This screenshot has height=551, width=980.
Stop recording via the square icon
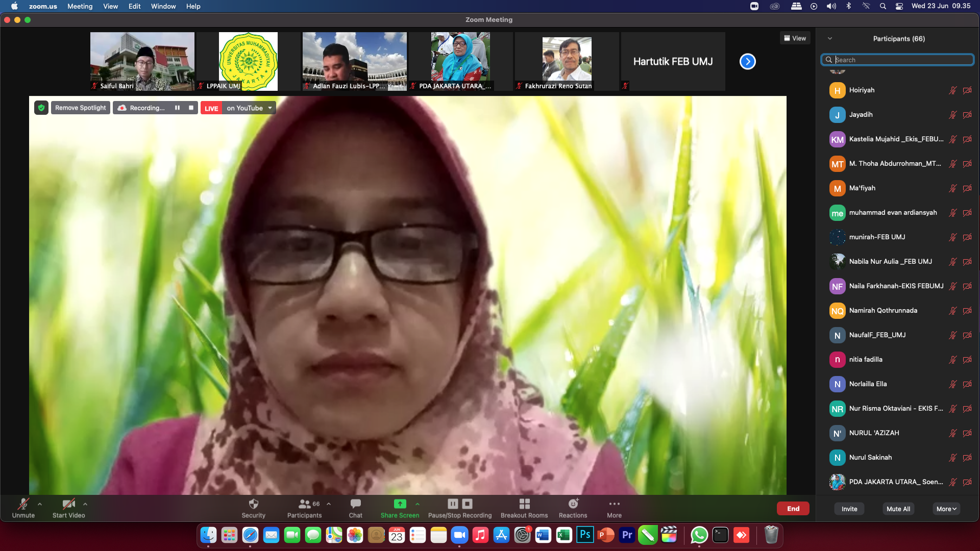pos(191,108)
